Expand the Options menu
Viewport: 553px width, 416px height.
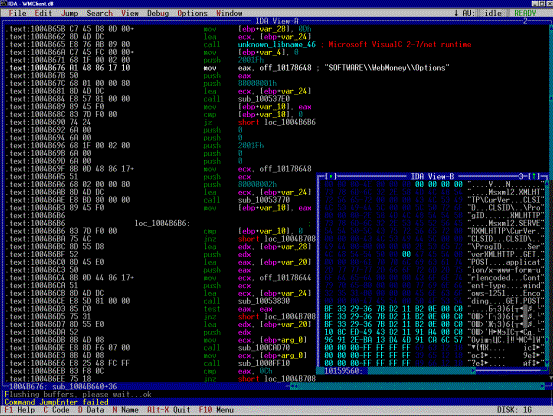click(x=192, y=13)
